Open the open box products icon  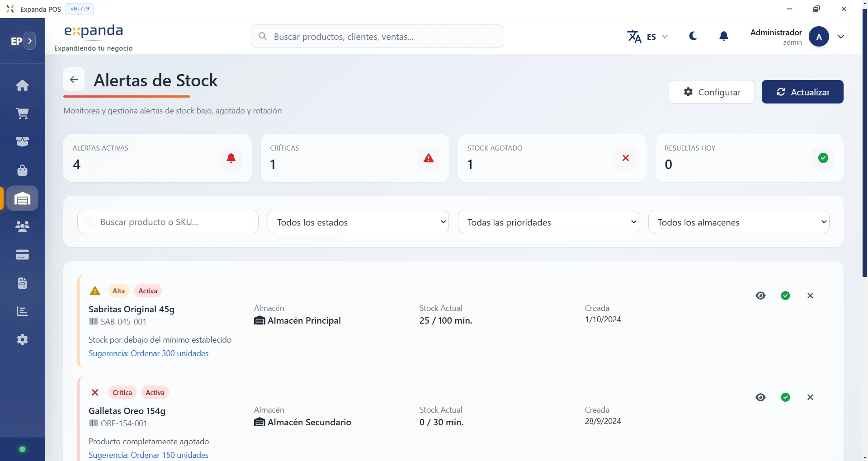(x=22, y=141)
